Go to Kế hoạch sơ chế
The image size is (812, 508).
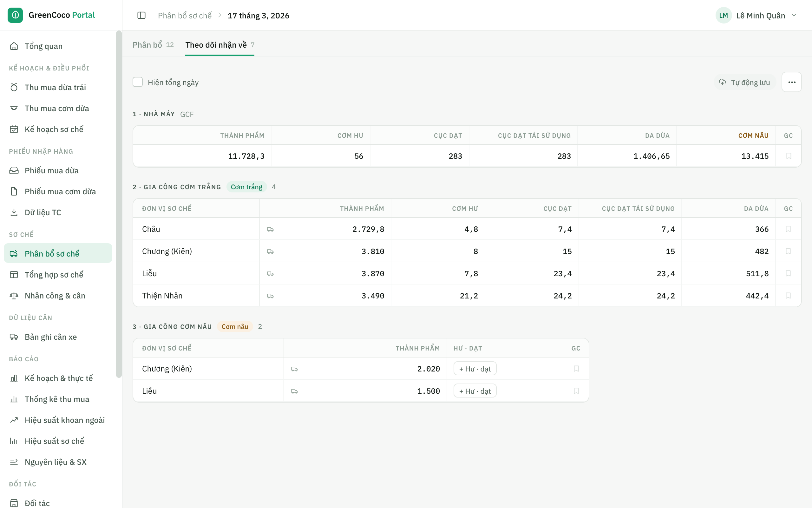click(58, 129)
